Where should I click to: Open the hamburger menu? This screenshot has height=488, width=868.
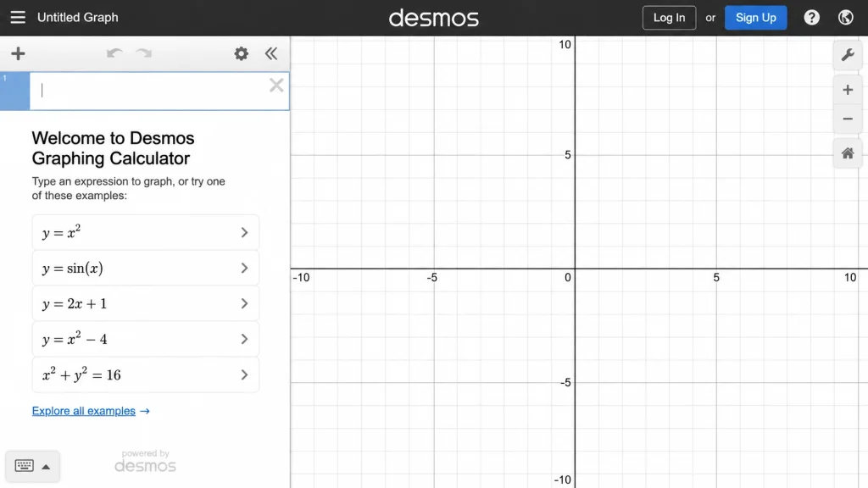18,17
